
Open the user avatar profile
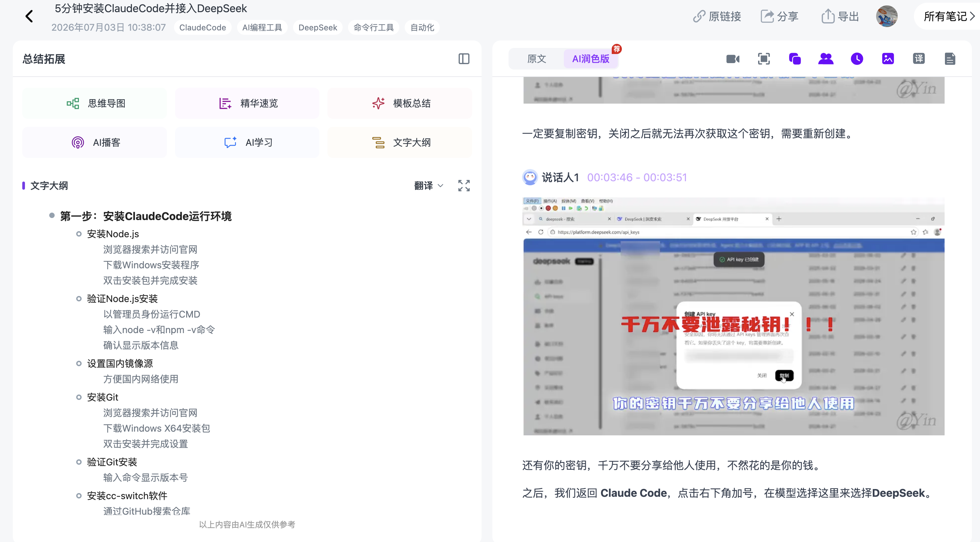pos(886,16)
